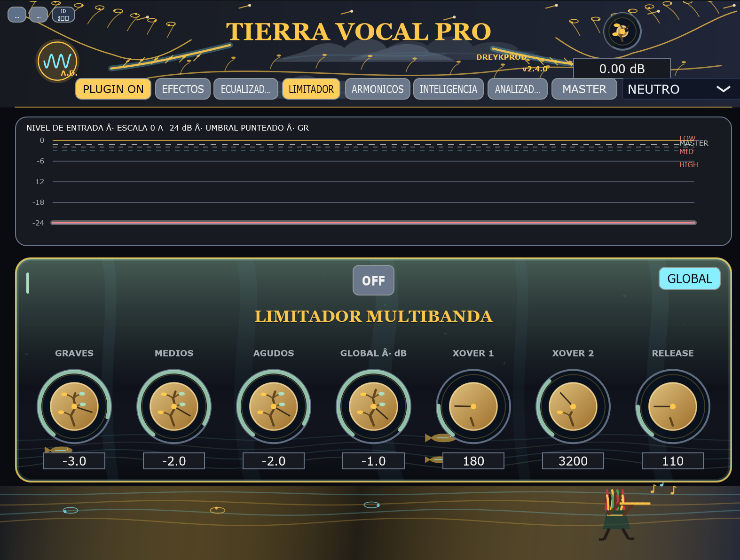The width and height of the screenshot is (740, 560).
Task: Click the RELEASE time knob
Action: [673, 406]
